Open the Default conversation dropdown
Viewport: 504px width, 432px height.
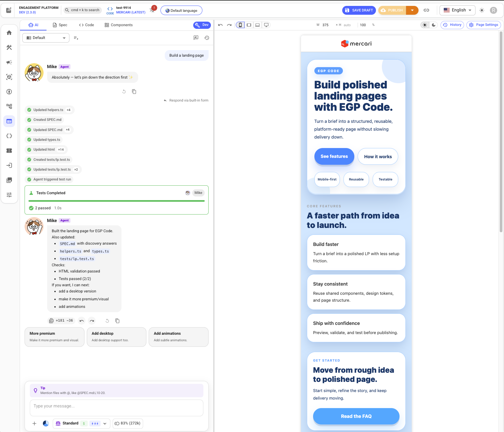point(46,38)
